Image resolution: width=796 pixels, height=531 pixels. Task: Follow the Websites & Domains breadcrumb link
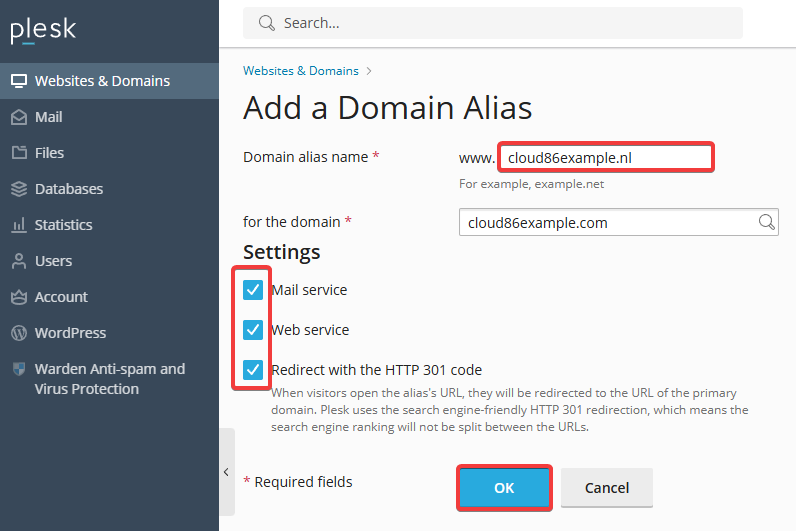[x=301, y=71]
